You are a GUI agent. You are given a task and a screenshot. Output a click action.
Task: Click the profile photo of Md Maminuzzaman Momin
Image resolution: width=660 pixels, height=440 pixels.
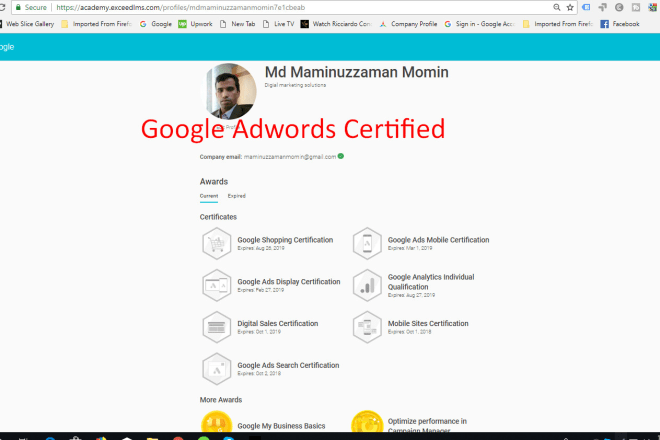[230, 91]
